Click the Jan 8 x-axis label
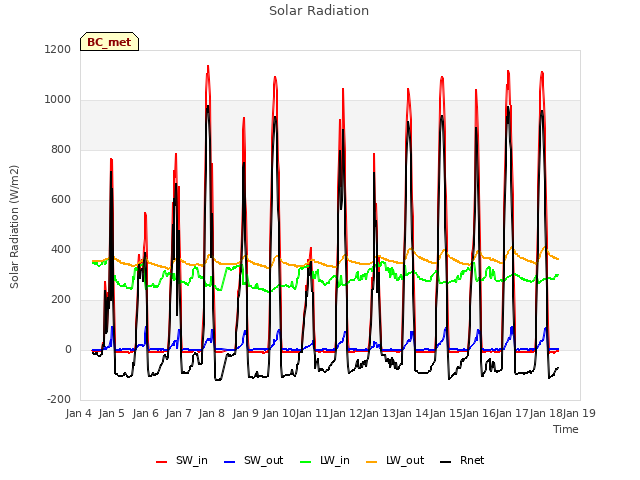 tap(212, 413)
